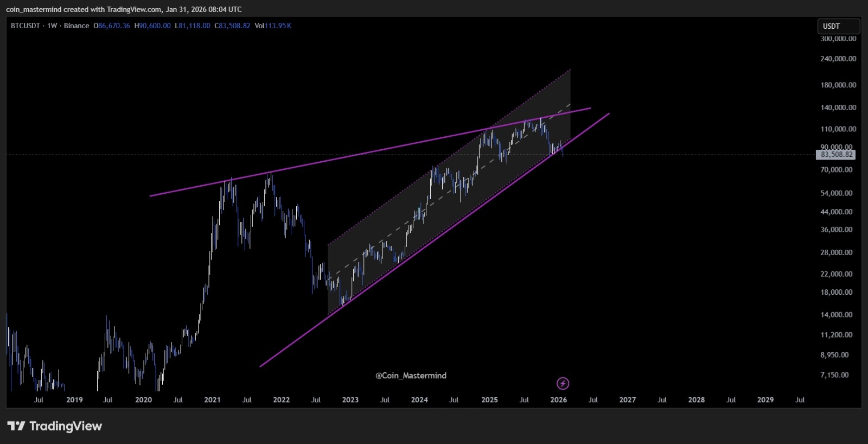
Task: Click the 300,000.00 price axis label
Action: tap(838, 39)
